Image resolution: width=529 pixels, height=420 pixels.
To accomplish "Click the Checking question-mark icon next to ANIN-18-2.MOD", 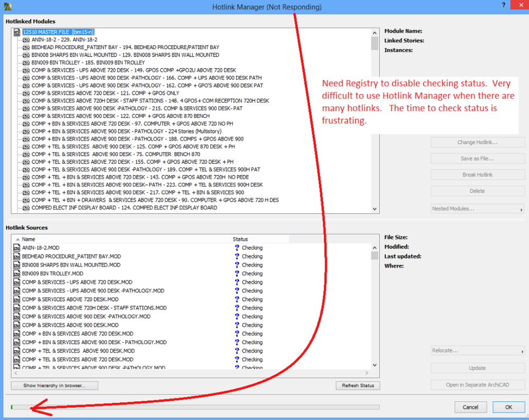I will (237, 247).
